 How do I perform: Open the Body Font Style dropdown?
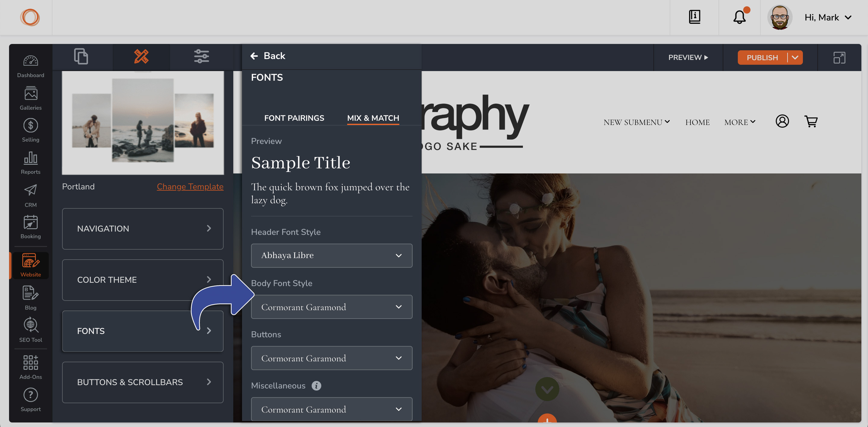[x=332, y=307]
